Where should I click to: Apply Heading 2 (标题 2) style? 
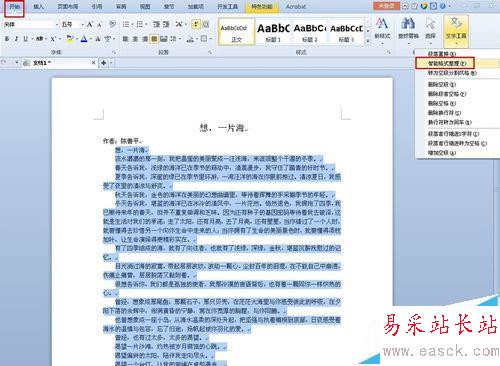310,32
